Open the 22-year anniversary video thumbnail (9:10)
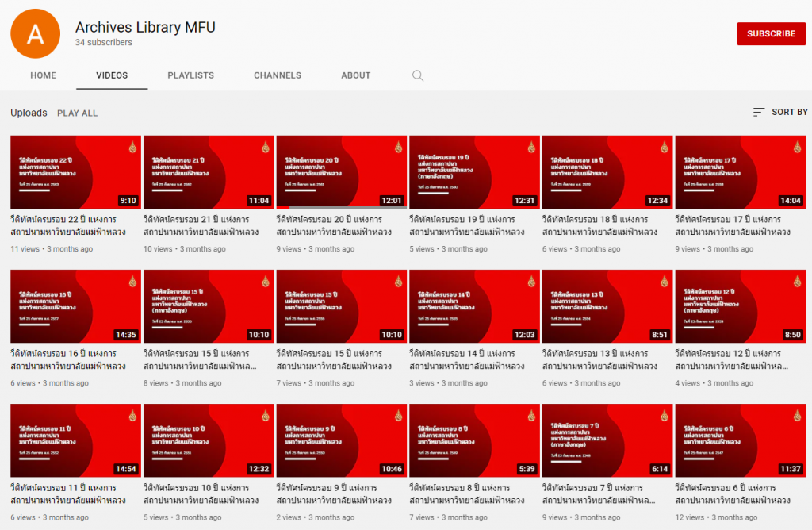812x530 pixels. 75,171
